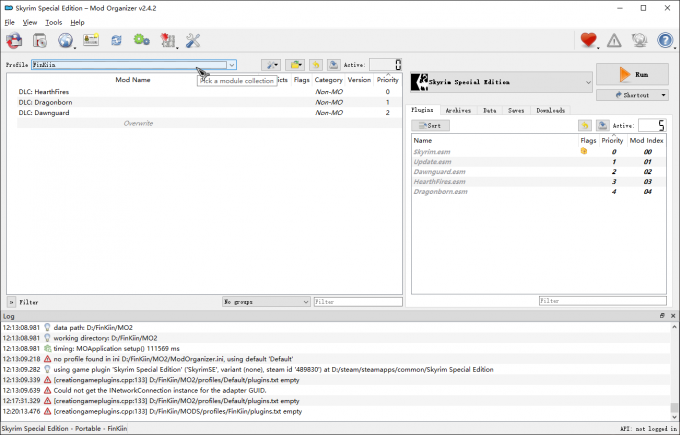Select the DLC: Dawnguard mod row

coord(209,113)
